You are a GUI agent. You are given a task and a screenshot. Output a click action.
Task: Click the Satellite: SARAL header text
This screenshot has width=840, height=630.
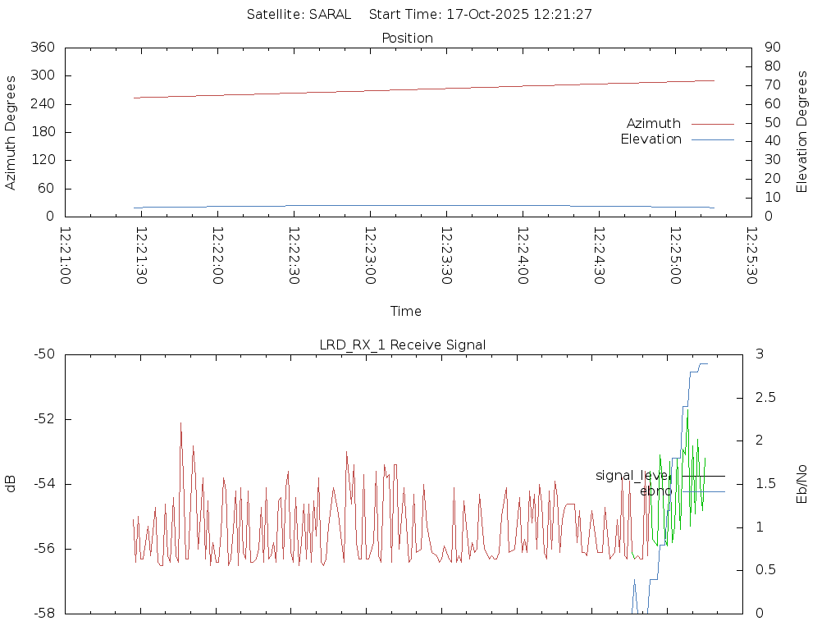pyautogui.click(x=299, y=14)
